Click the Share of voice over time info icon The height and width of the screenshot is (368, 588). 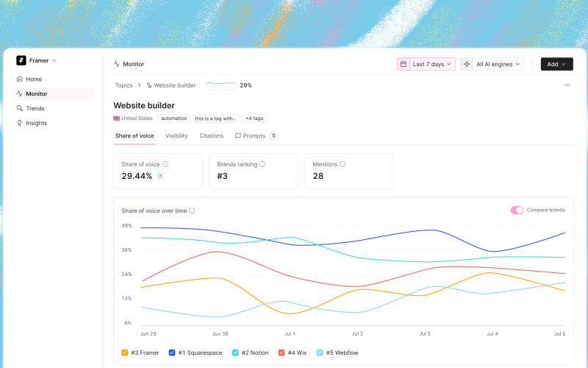tap(192, 210)
